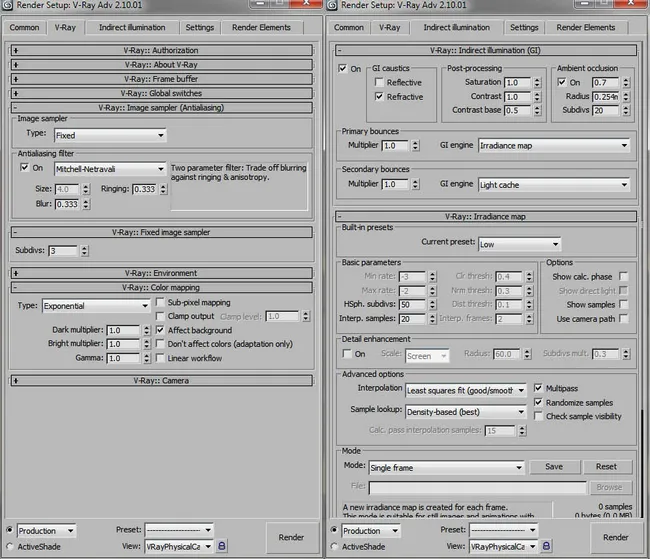Toggle Refractive GI caustics

click(379, 96)
